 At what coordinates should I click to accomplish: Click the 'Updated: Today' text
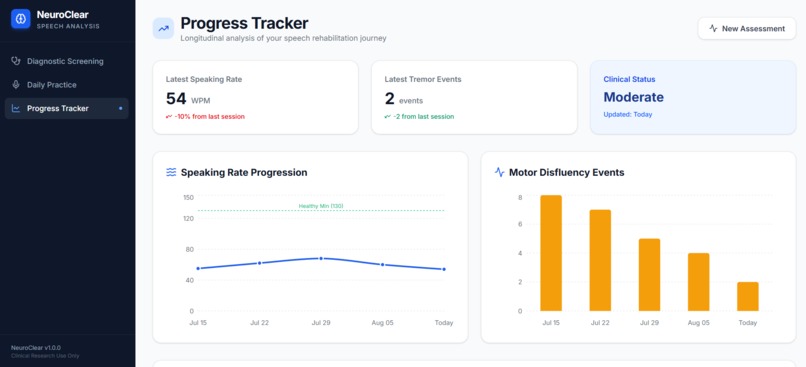point(628,115)
